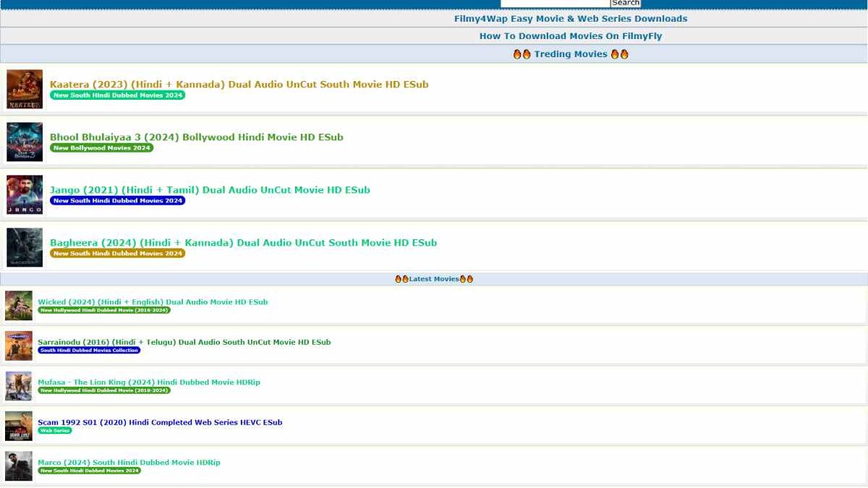
Task: Click the Sarrainodu movie poster thumbnail
Action: coord(19,346)
